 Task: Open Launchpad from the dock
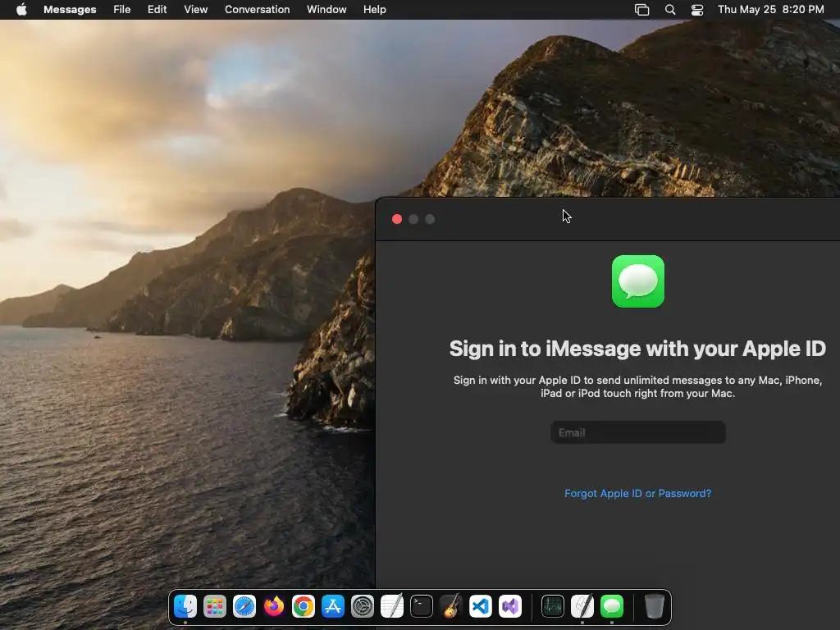[215, 606]
